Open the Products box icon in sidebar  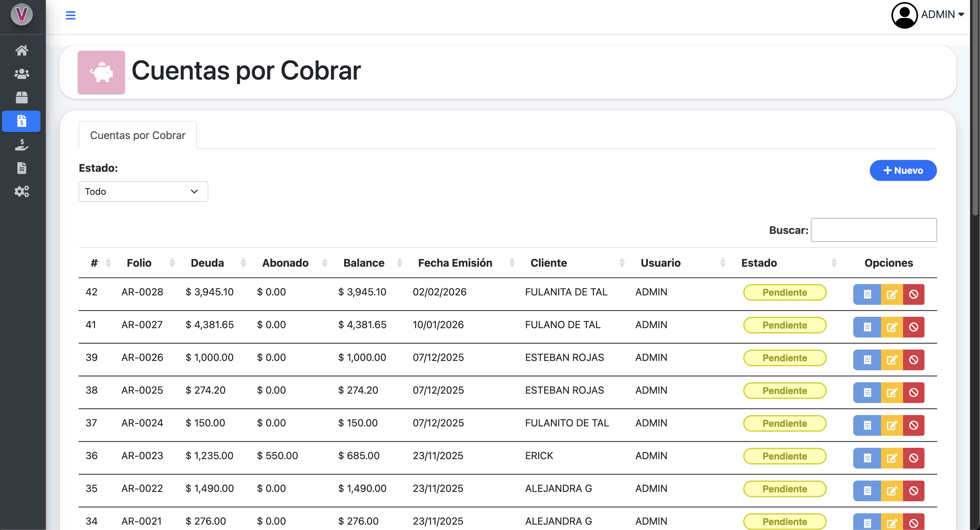(22, 98)
